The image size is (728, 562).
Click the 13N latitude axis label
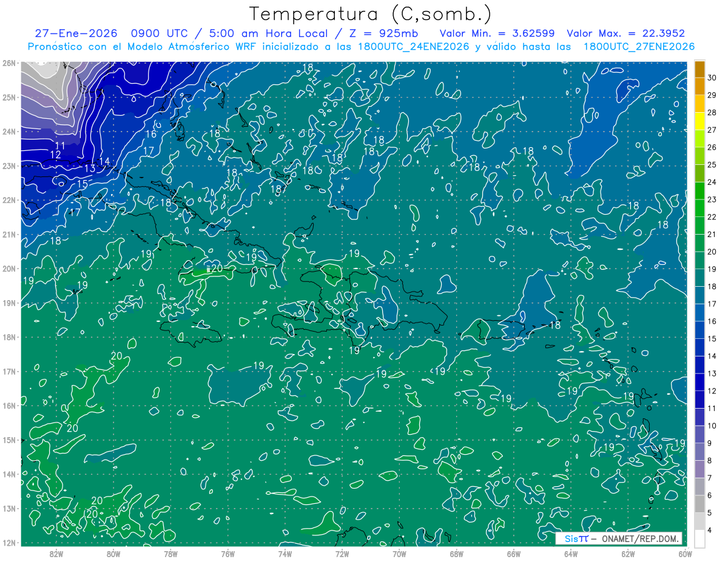coord(8,508)
